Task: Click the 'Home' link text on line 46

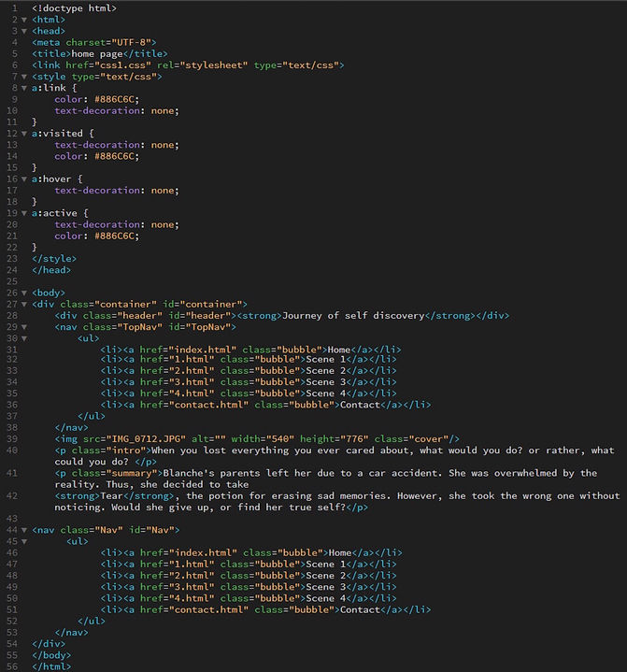Action: [340, 553]
